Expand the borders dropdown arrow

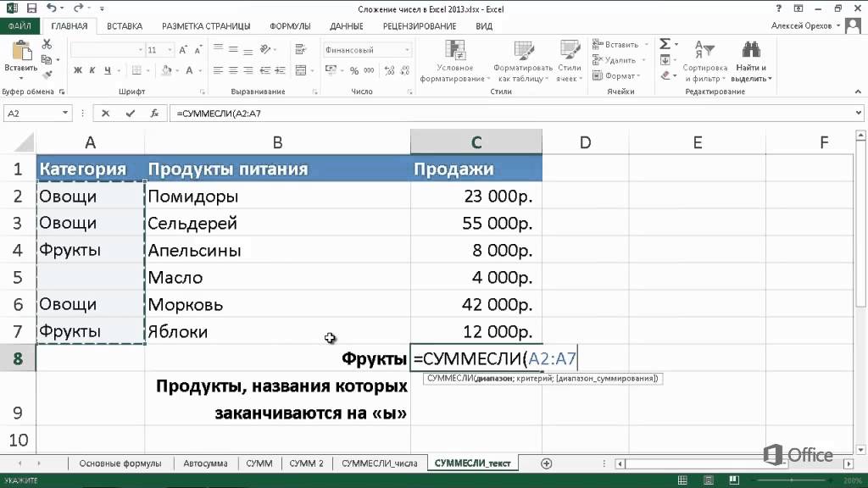pos(147,71)
